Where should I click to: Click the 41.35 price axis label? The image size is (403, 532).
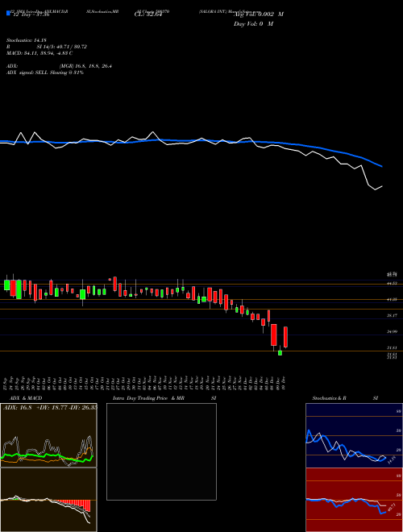pos(392,299)
